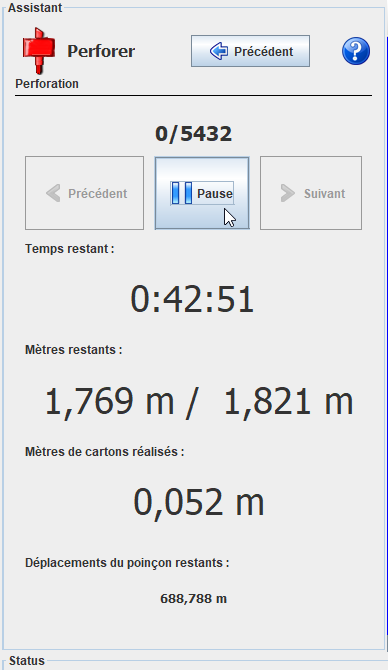This screenshot has width=388, height=670.
Task: Click the blue help question mark icon
Action: point(356,51)
